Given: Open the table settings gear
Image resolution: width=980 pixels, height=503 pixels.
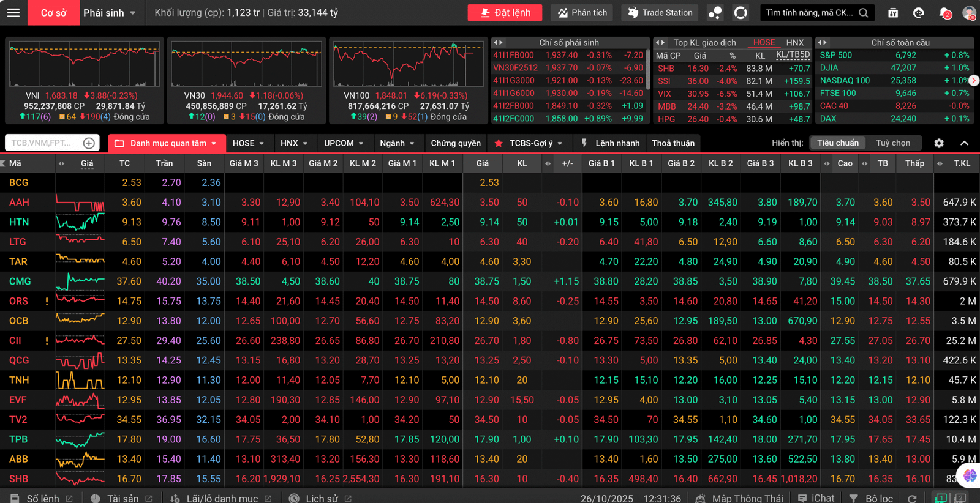Looking at the screenshot, I should (x=938, y=143).
